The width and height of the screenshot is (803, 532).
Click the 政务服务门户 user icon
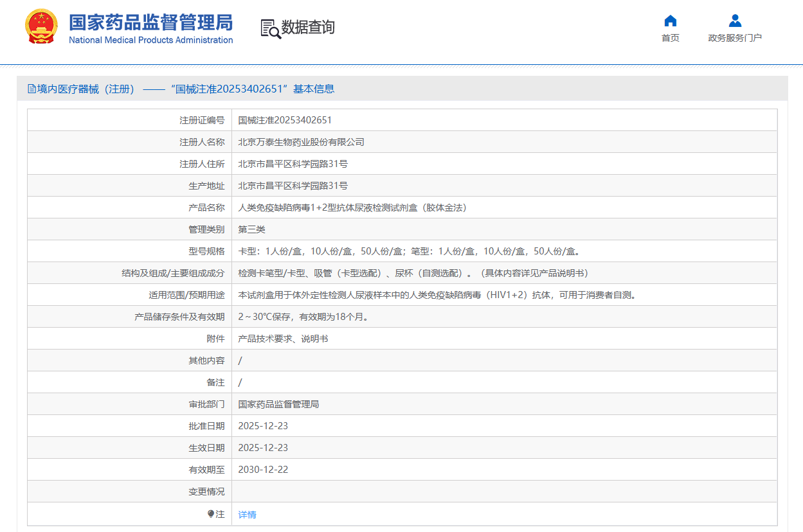point(735,21)
